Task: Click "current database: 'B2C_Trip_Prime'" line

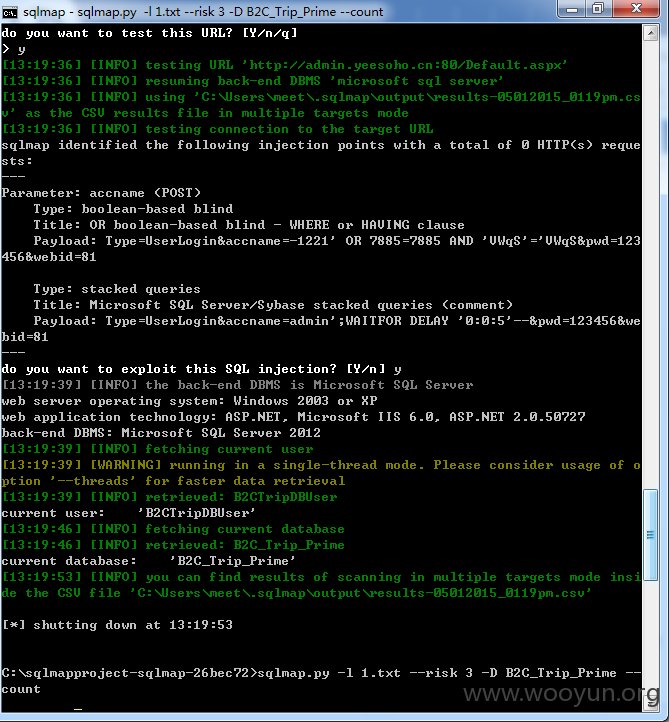Action: pyautogui.click(x=148, y=561)
